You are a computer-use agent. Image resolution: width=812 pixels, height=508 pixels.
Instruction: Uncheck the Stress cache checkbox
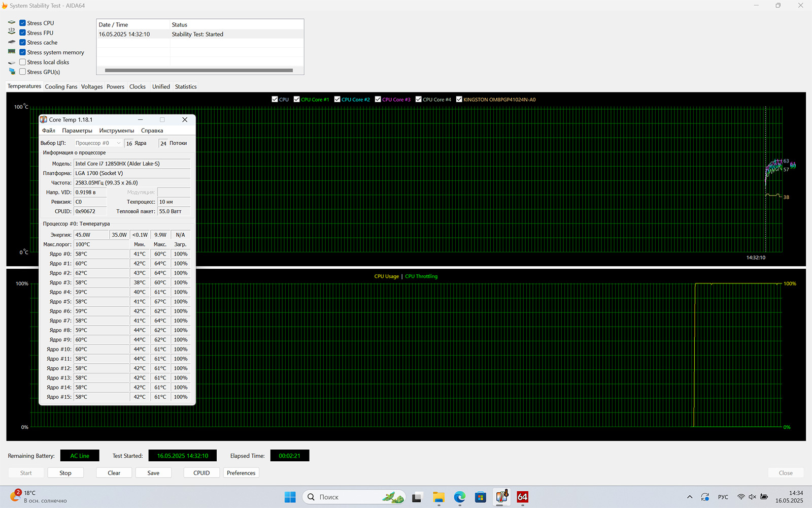(x=22, y=42)
